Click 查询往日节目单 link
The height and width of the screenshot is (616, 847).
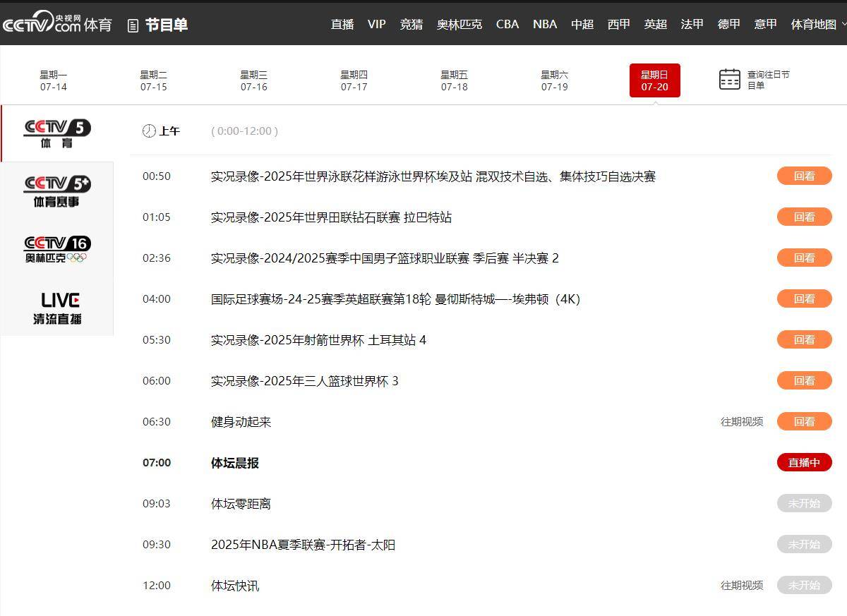769,80
